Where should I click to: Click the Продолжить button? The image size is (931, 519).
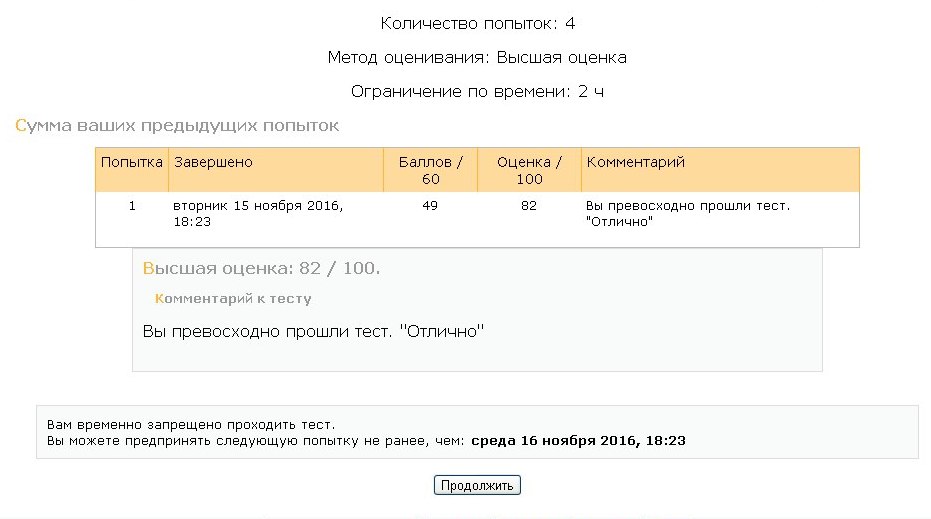pyautogui.click(x=477, y=486)
